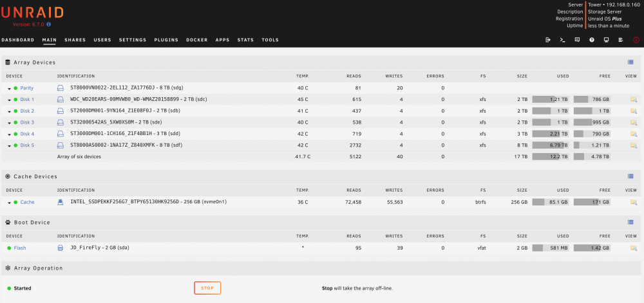The height and width of the screenshot is (303, 644).
Task: Open the Tools tab
Action: click(x=270, y=40)
